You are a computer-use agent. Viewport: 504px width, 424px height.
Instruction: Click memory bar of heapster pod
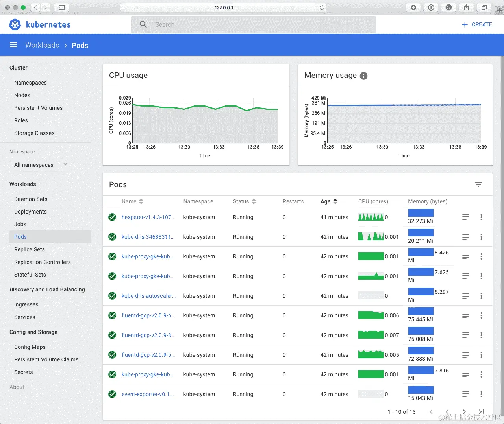[421, 213]
